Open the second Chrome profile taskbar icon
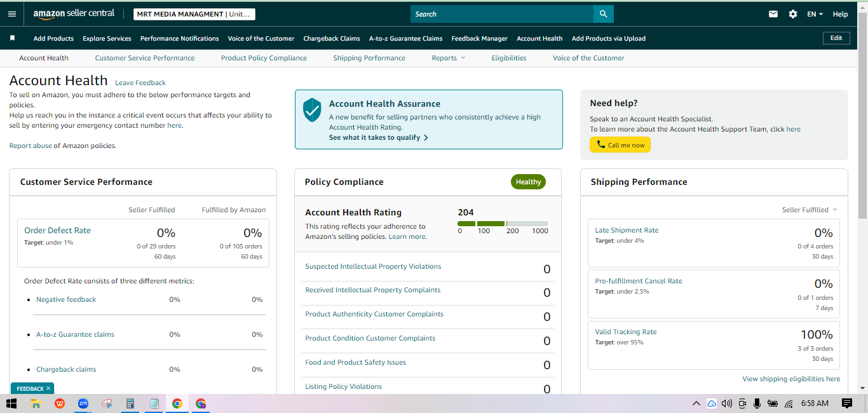868x413 pixels. pos(201,403)
